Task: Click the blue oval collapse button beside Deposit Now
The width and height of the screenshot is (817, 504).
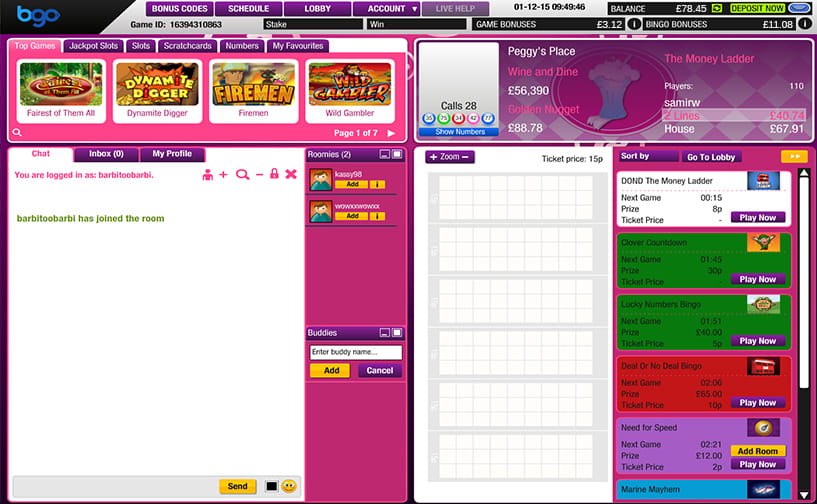Action: click(x=799, y=8)
